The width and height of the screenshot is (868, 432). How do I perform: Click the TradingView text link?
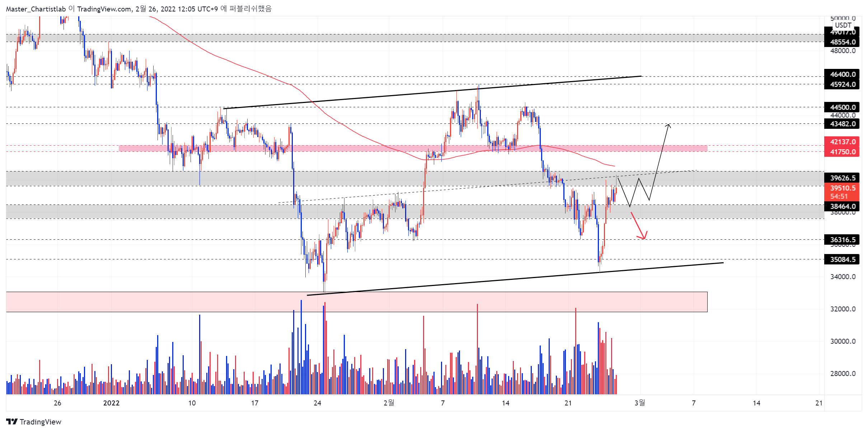[x=40, y=422]
